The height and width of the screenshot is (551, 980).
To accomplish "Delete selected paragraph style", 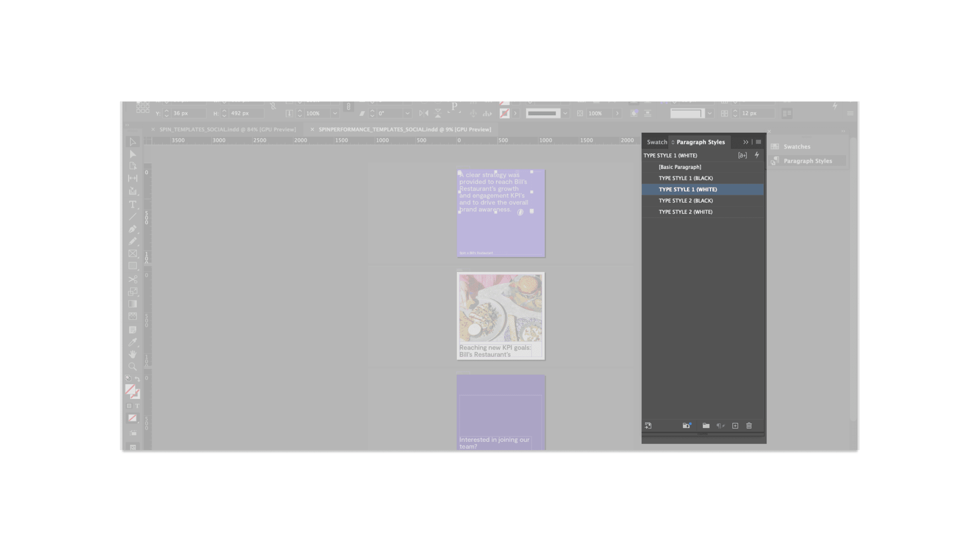I will (x=749, y=426).
